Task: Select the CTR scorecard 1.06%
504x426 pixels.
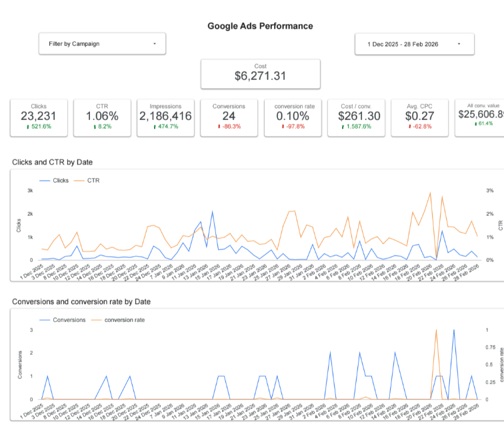Action: click(x=102, y=118)
